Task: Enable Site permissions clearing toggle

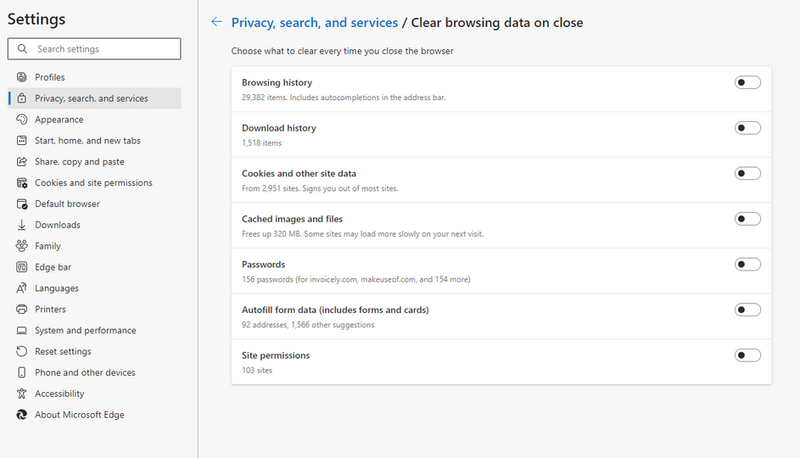Action: coord(747,355)
